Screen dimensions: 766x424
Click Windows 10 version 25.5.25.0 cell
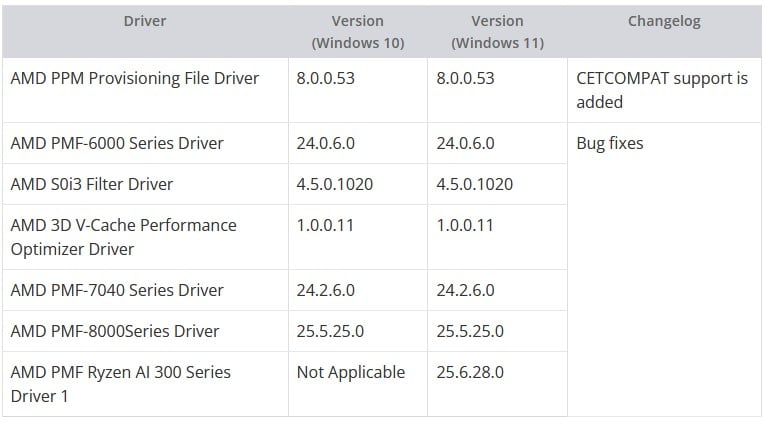330,331
